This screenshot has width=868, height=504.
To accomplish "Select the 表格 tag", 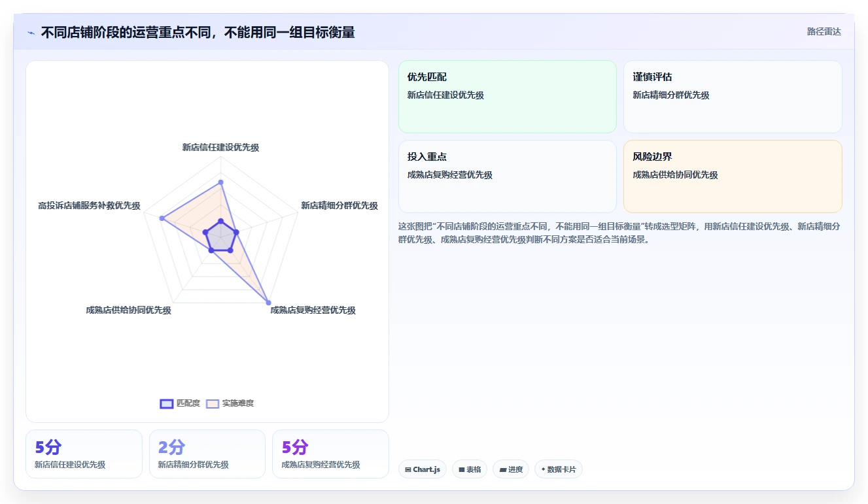I will pyautogui.click(x=470, y=469).
